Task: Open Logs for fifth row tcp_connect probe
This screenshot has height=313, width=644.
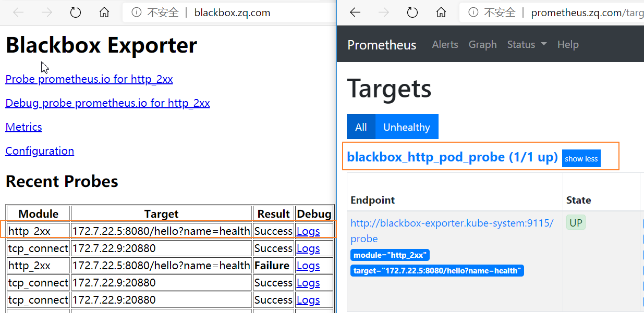Action: click(x=308, y=300)
